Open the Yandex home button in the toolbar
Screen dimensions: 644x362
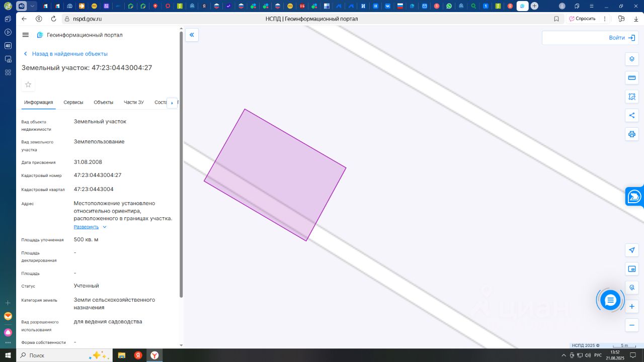39,19
